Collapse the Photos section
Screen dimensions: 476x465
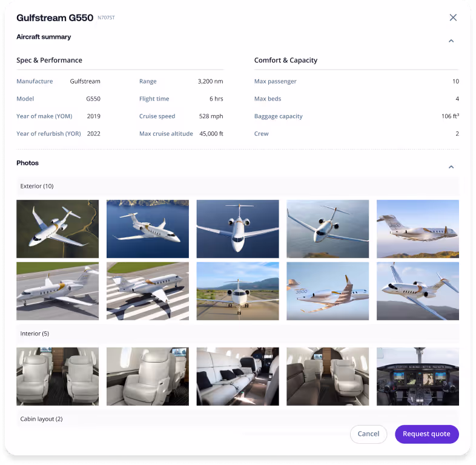coord(451,167)
